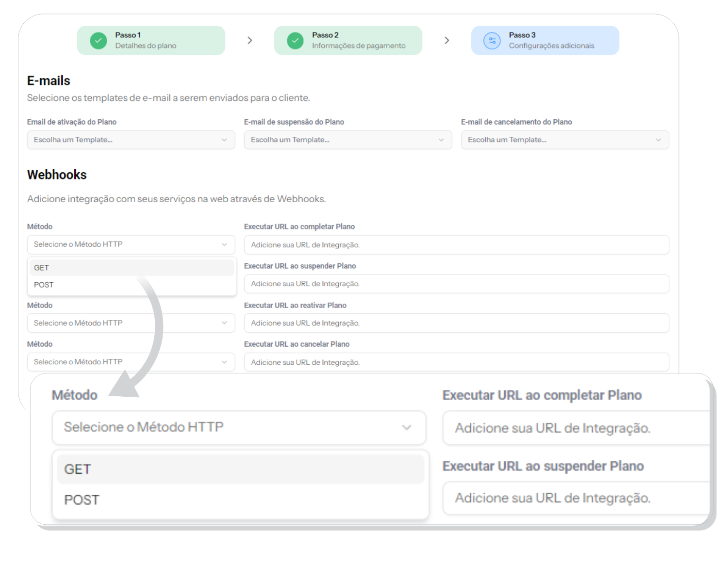Click the Executar URL ao reativar Plano field
Screen dimensions: 728x582
click(x=456, y=323)
